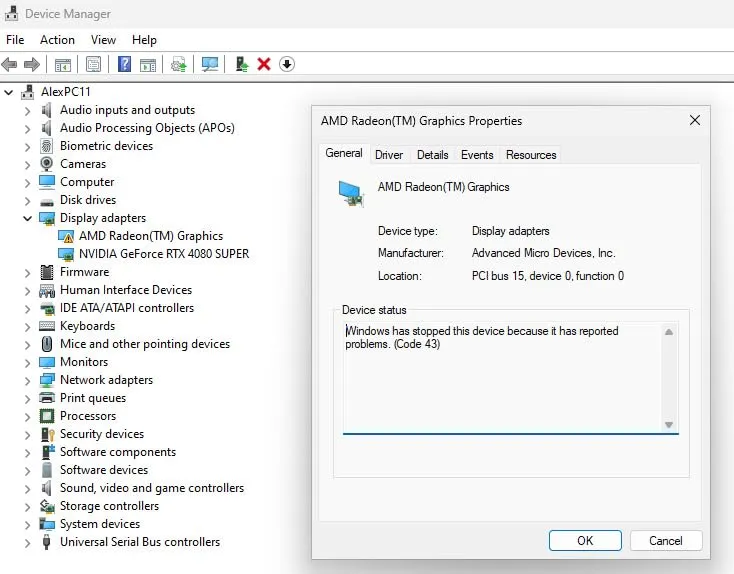Screen dimensions: 734x574
Task: Switch to the Resources tab
Action: pyautogui.click(x=531, y=155)
